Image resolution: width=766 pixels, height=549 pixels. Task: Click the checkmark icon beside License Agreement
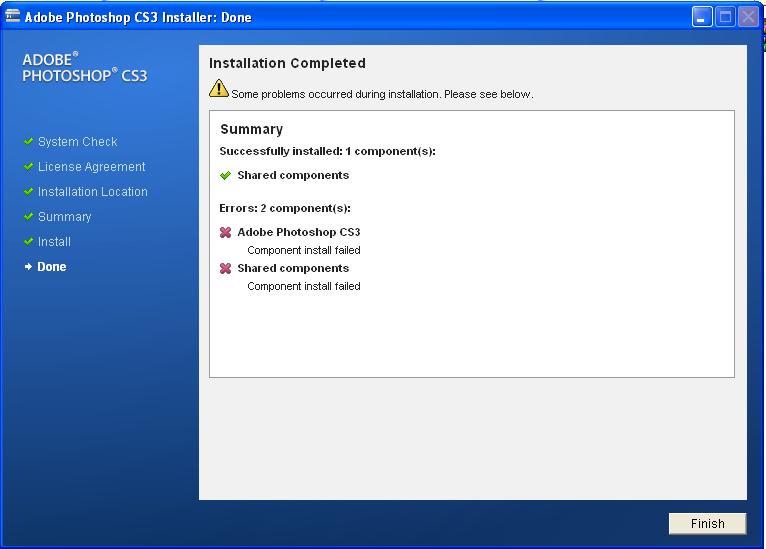pos(29,167)
